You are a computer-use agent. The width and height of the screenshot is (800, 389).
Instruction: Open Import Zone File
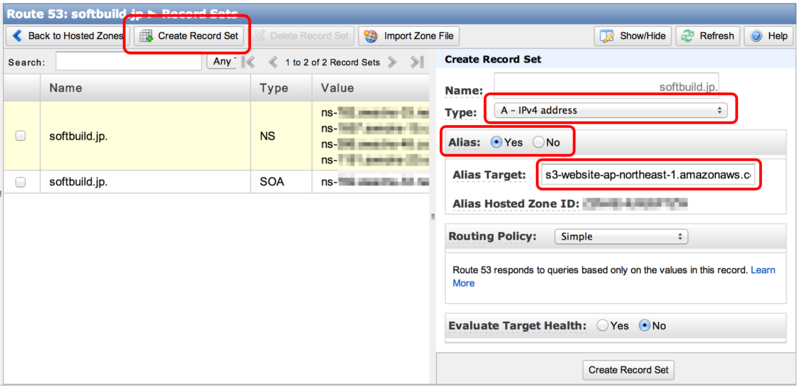point(409,36)
